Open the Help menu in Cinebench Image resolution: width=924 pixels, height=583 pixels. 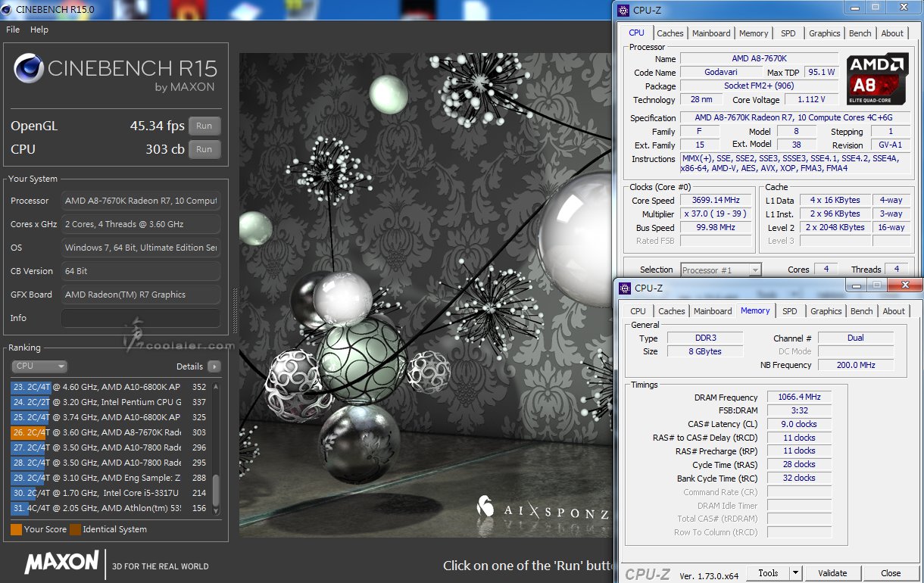[39, 30]
